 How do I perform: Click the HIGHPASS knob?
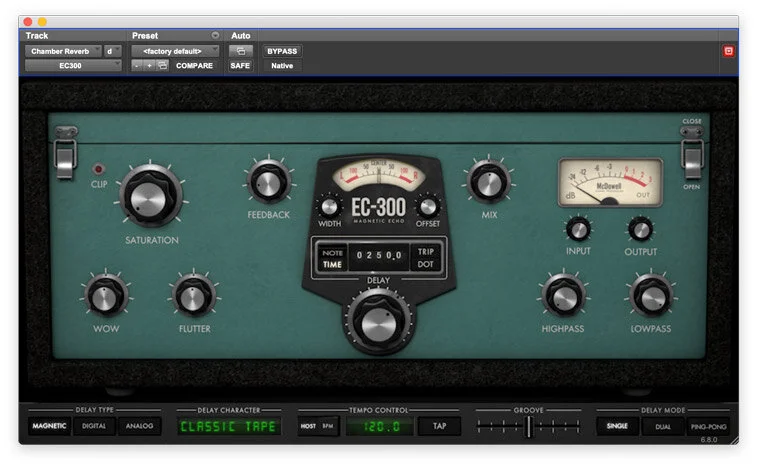pos(563,297)
